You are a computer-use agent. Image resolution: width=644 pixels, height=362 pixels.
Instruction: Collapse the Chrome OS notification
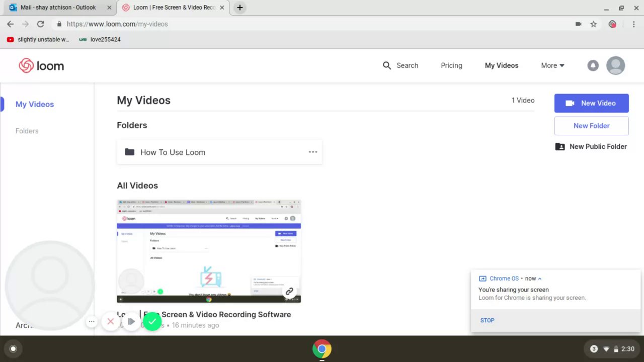pos(540,279)
